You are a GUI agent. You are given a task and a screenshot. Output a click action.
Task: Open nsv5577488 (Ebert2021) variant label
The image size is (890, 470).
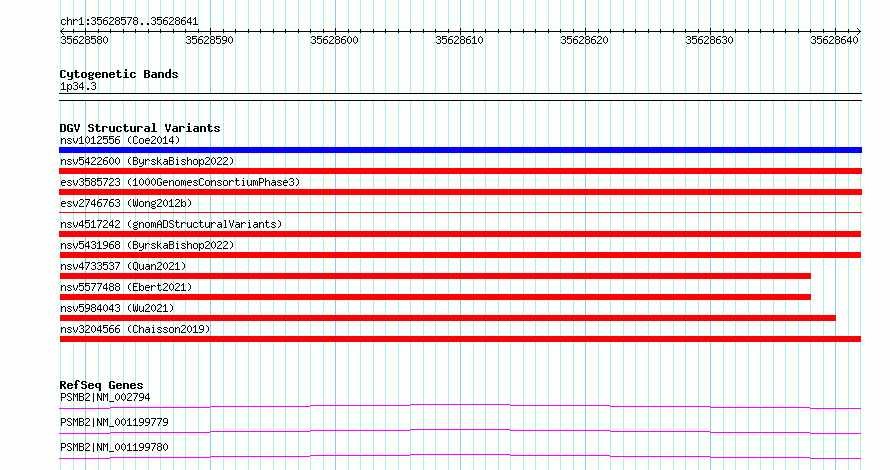tap(126, 287)
